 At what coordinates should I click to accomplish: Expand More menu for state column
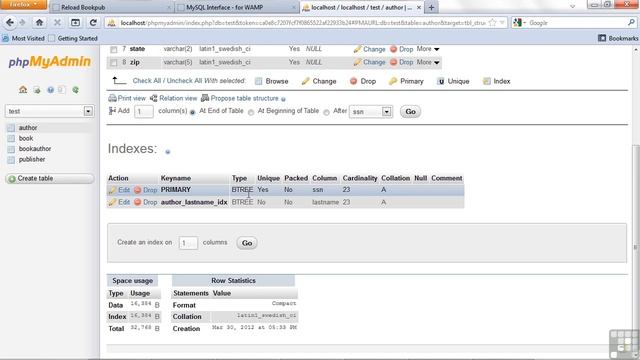click(428, 49)
